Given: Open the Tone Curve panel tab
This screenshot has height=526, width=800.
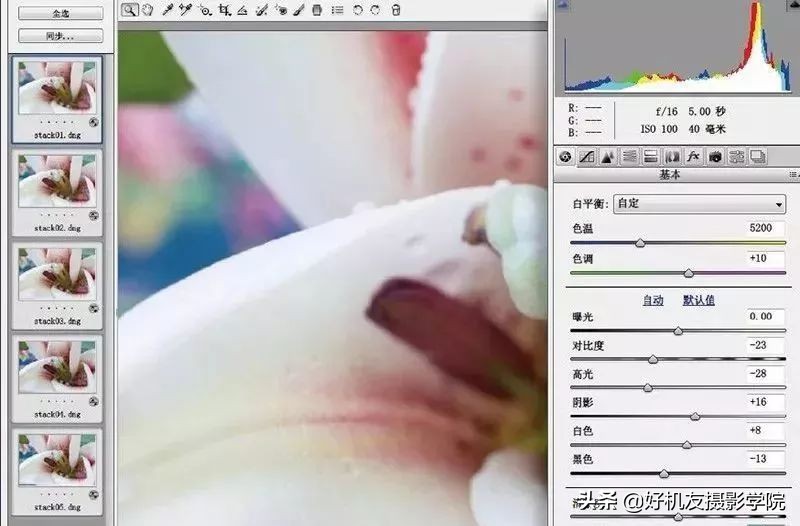Looking at the screenshot, I should coord(587,157).
